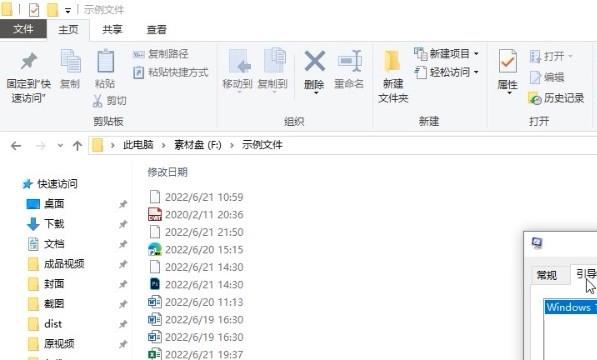Select PDF file dated 2020/2/11 20:36
Image resolution: width=597 pixels, height=360 pixels.
(x=196, y=215)
